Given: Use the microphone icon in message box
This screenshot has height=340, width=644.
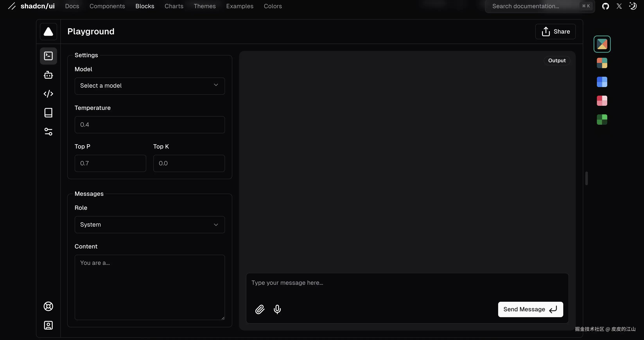Looking at the screenshot, I should coord(277,309).
